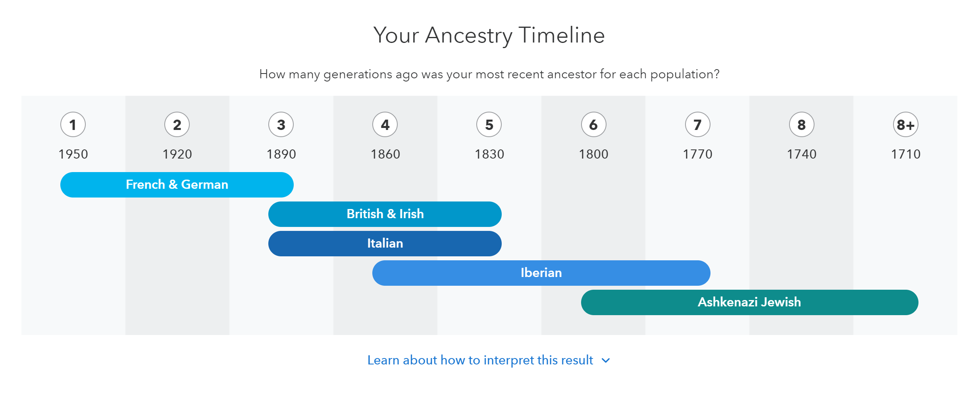Click the generation 1 circle marker
Image resolution: width=980 pixels, height=399 pixels.
click(x=73, y=125)
